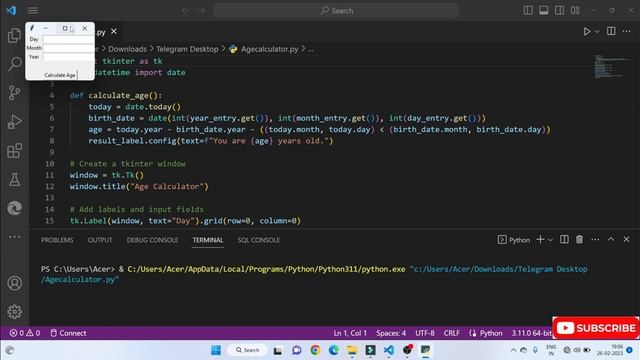Viewport: 640px width, 360px height.
Task: Click Downloads in the breadcrumb path
Action: (127, 49)
